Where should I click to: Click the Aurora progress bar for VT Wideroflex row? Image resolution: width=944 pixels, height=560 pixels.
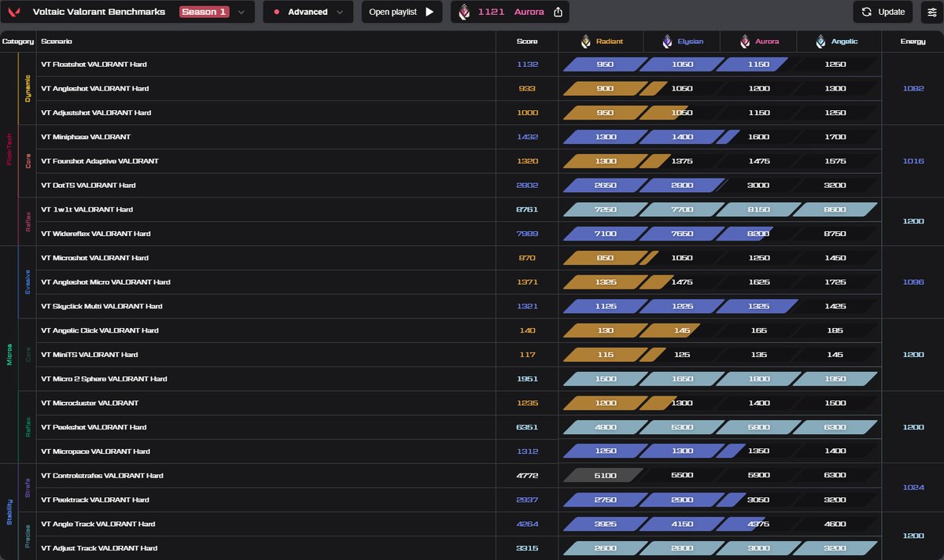tap(758, 234)
